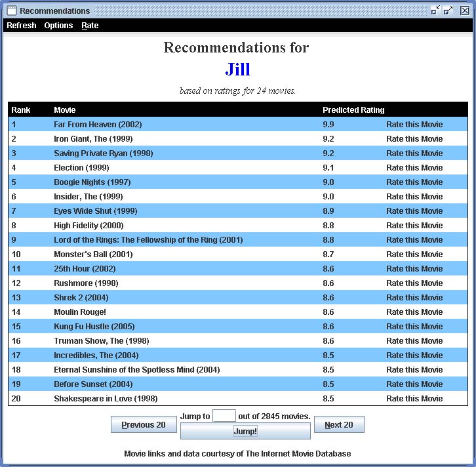This screenshot has height=467, width=476.
Task: Click Rate this Movie for Moulin Rouge!
Action: coord(414,312)
